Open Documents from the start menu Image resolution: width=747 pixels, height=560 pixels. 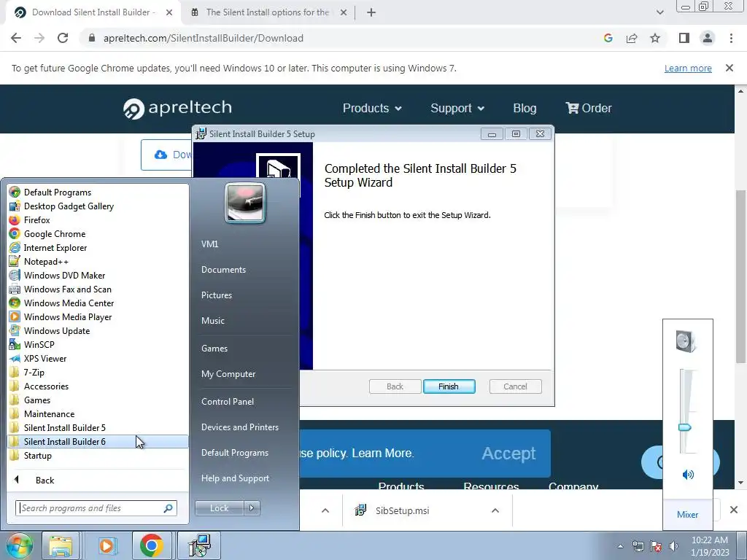(x=223, y=270)
